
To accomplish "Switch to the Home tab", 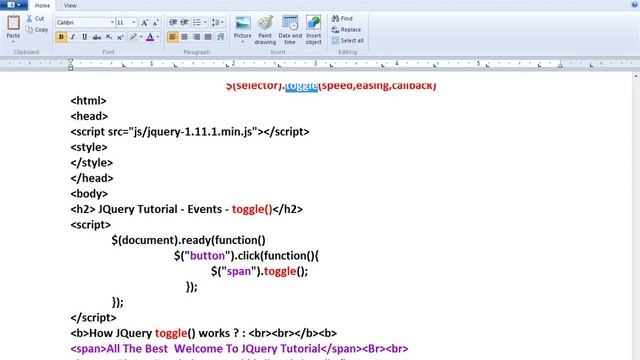I will 42,5.
